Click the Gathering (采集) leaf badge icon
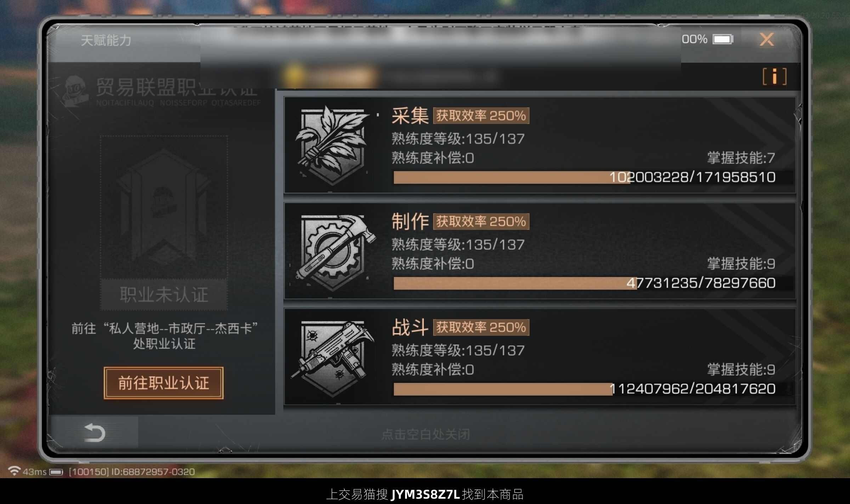The width and height of the screenshot is (850, 504). coord(332,145)
